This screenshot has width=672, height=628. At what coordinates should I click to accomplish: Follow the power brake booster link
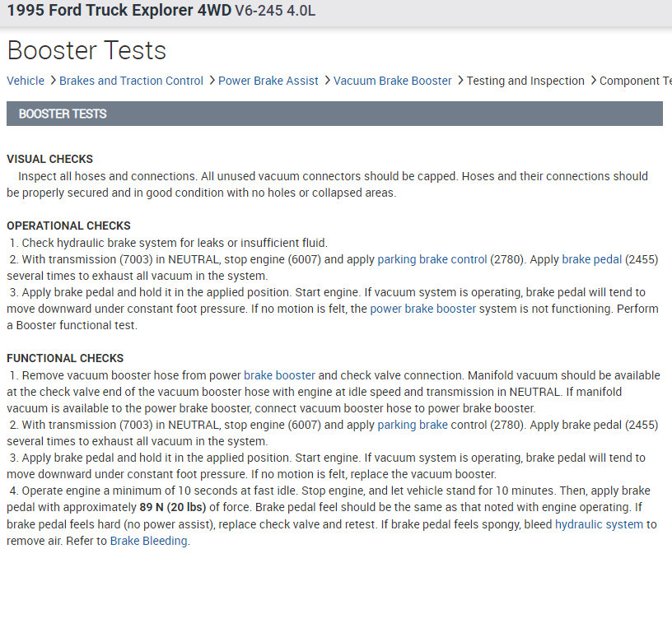(x=423, y=309)
